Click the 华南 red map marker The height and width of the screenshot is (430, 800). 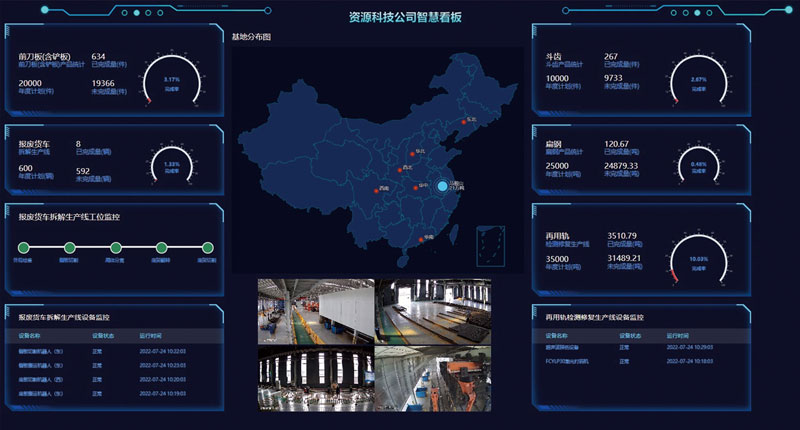tap(419, 238)
